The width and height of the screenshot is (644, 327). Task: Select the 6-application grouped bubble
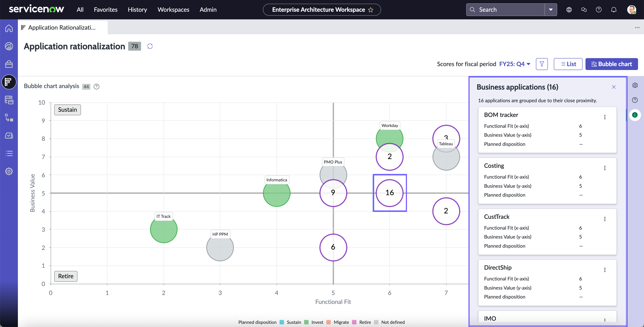tap(333, 247)
